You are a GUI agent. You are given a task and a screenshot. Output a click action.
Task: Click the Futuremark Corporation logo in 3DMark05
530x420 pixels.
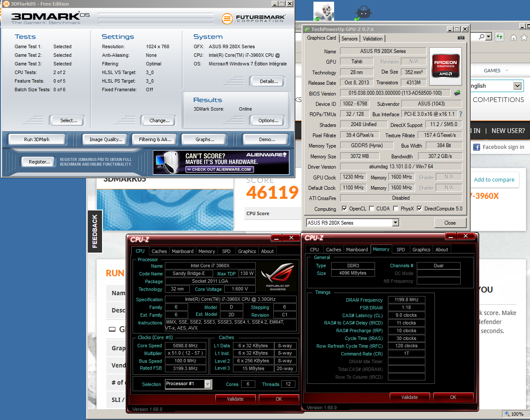pos(254,19)
